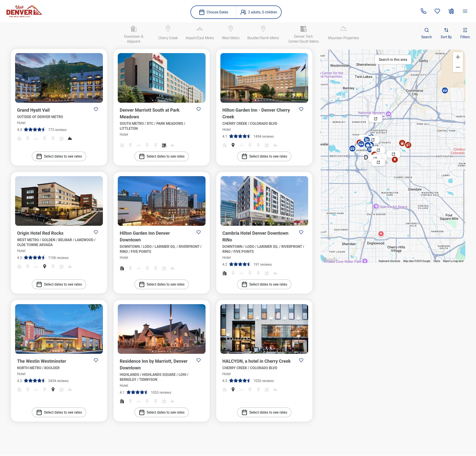Favorite Denver Marriott South at Park Meadows
This screenshot has width=476, height=456.
tap(199, 109)
